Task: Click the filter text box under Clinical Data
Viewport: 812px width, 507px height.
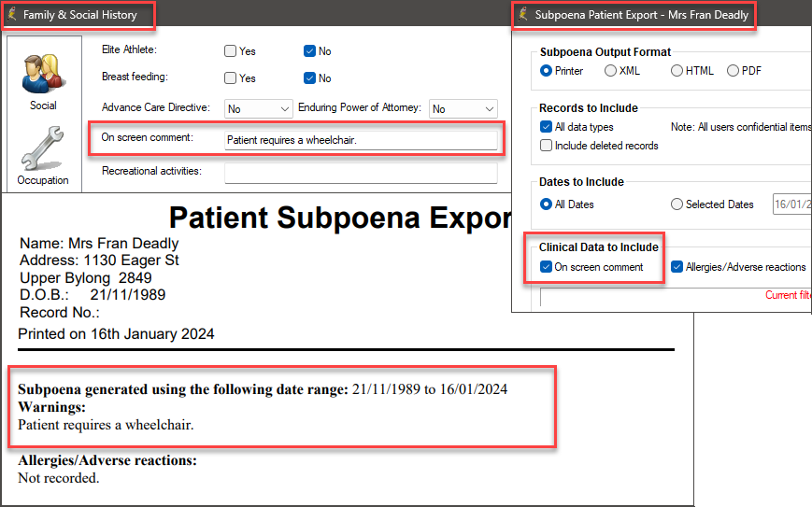Action: [x=676, y=298]
